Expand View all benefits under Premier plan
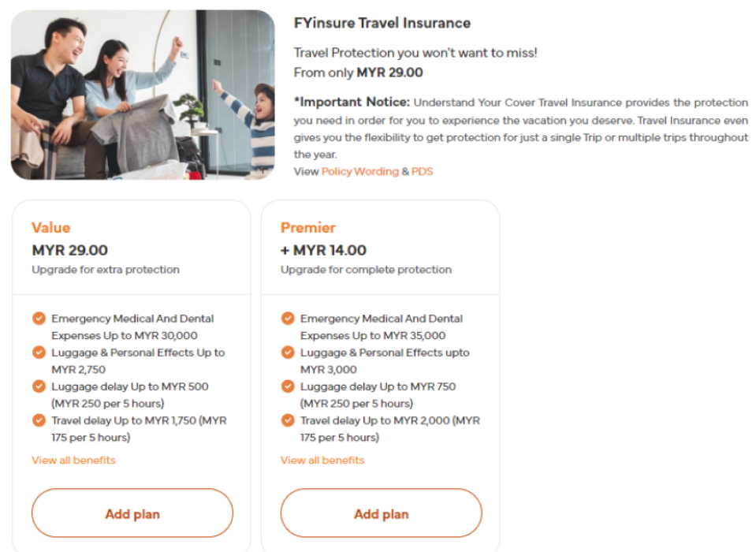This screenshot has height=552, width=756. [x=322, y=460]
